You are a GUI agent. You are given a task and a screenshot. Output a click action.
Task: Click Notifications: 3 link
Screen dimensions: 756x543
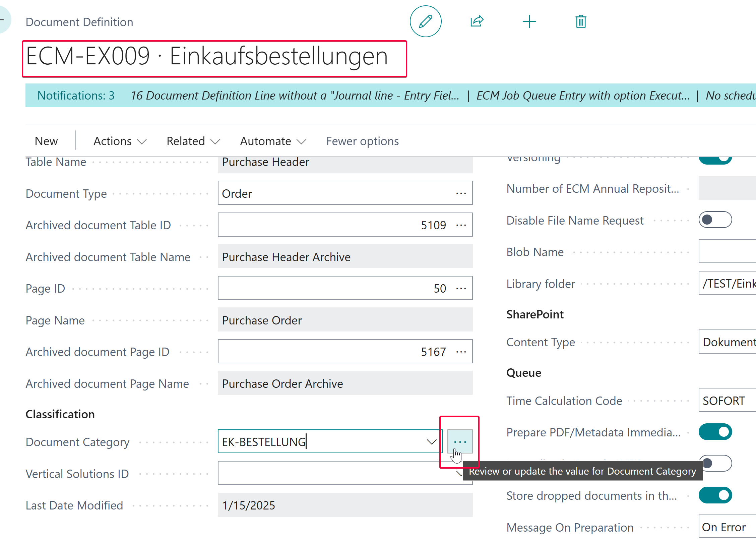[76, 96]
